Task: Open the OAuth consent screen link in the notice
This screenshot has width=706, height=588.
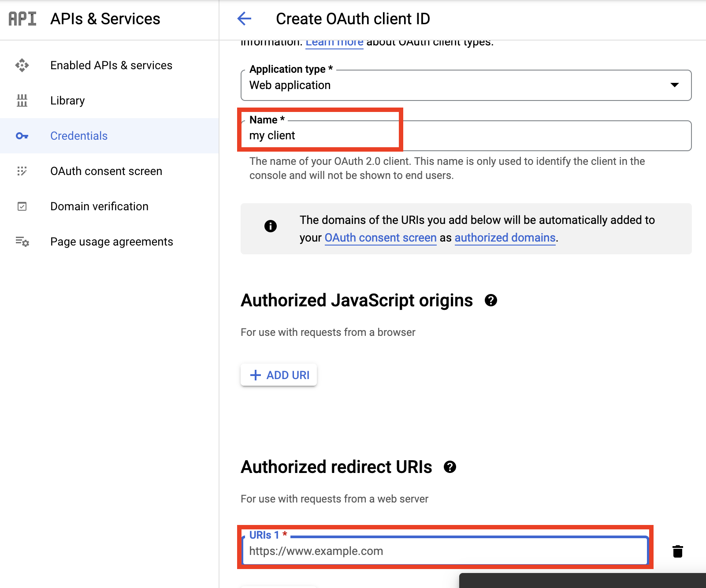Action: 380,238
